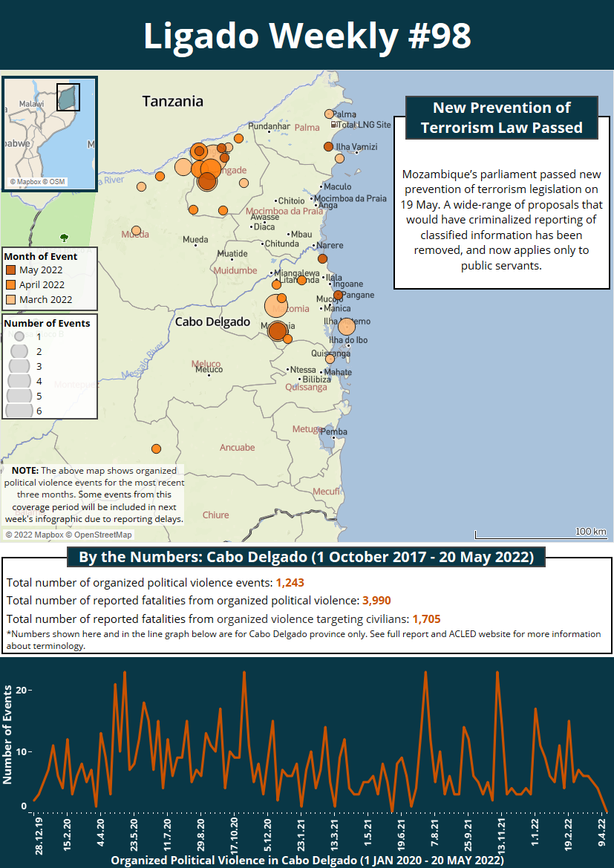
Task: Click the size 1 circle in events legend
Action: [x=19, y=336]
